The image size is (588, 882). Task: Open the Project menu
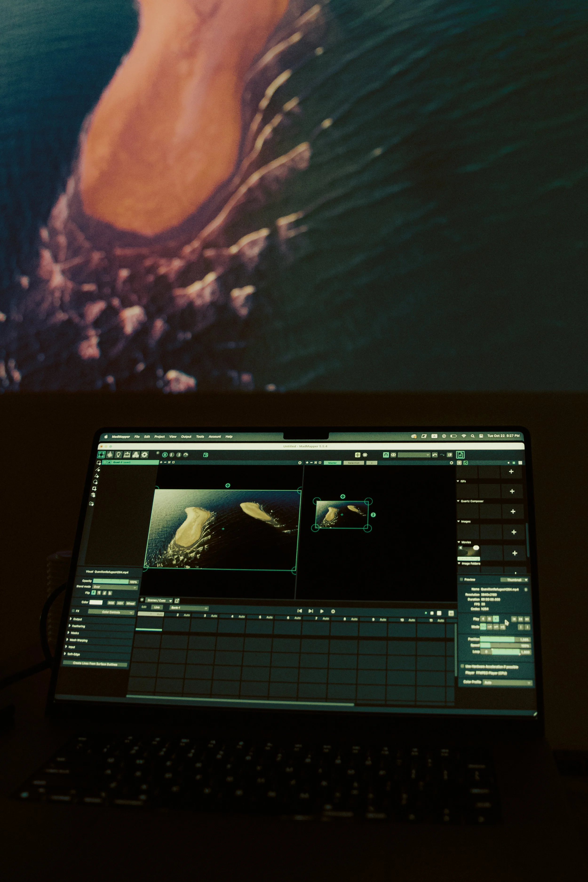(159, 437)
